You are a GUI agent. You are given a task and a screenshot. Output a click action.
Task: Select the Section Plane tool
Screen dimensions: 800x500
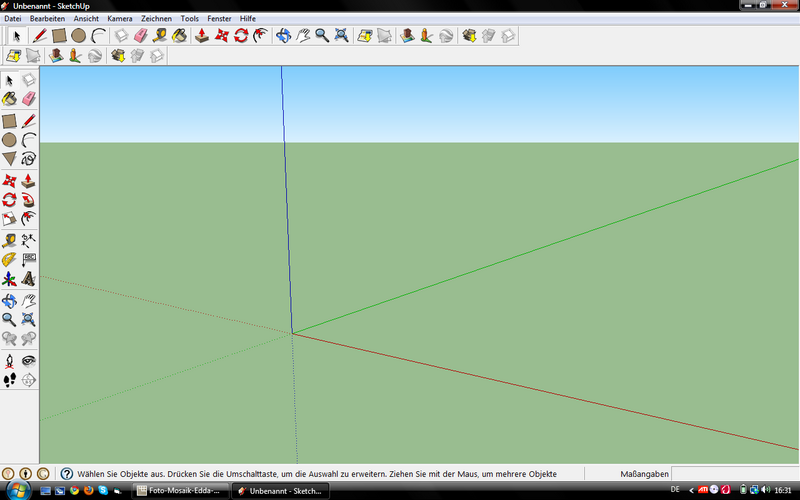29,380
